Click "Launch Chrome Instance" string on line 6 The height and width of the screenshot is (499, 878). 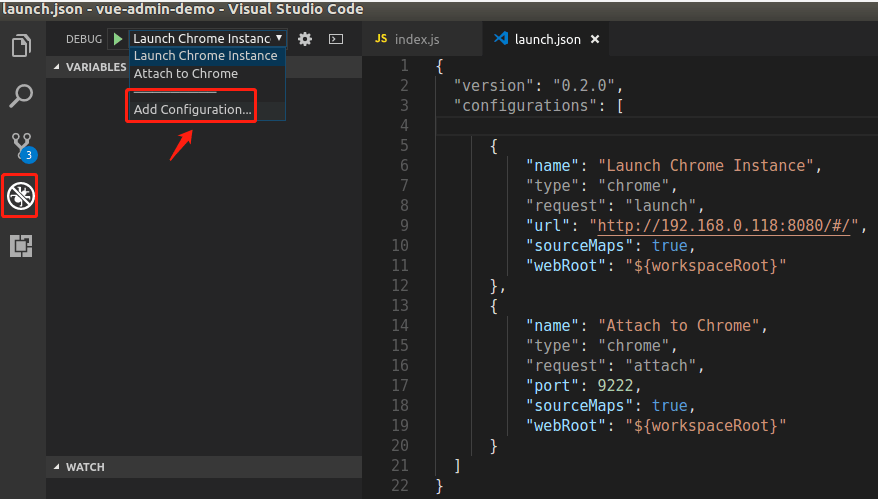[706, 166]
